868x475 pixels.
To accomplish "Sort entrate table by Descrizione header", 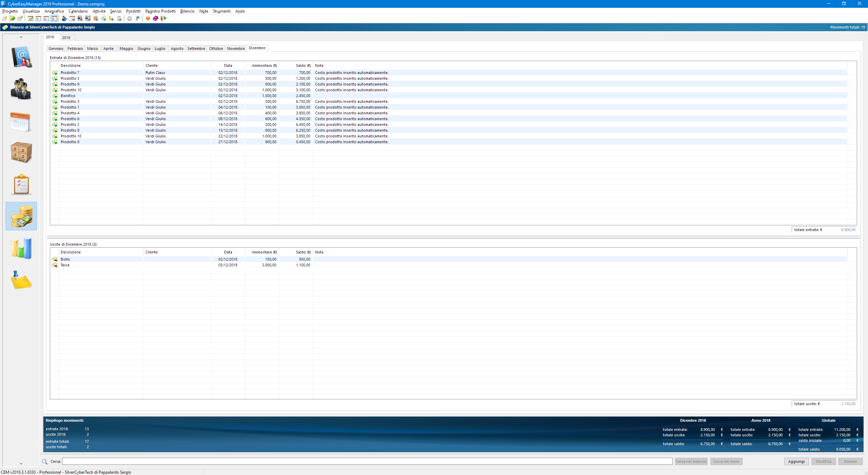I will [101, 65].
